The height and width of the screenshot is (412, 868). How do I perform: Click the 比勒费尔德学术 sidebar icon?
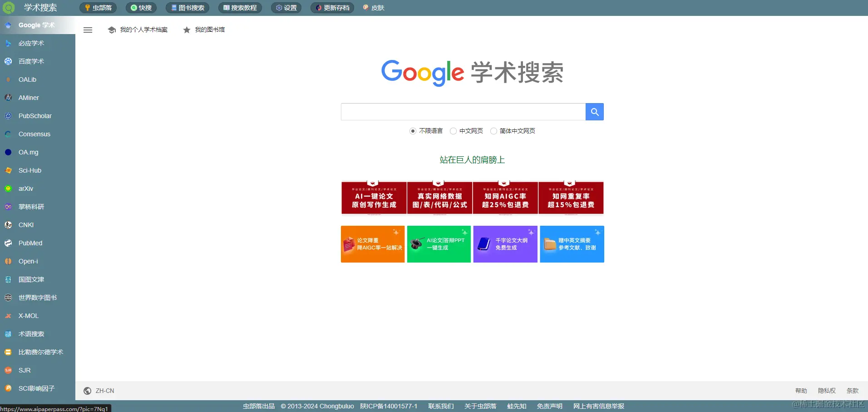[x=8, y=352]
